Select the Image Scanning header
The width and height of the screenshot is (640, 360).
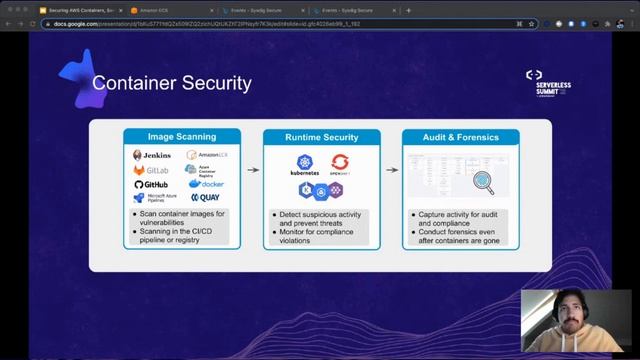[x=182, y=137]
